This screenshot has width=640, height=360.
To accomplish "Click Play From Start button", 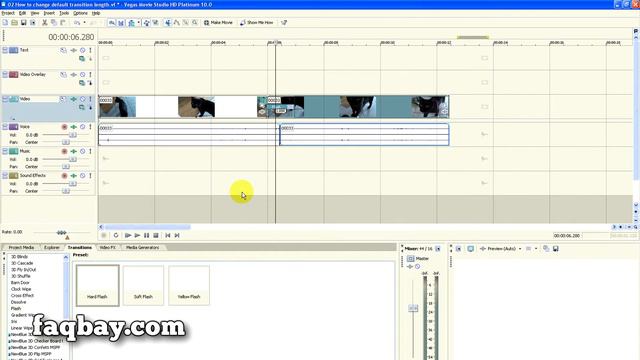I will (x=128, y=236).
